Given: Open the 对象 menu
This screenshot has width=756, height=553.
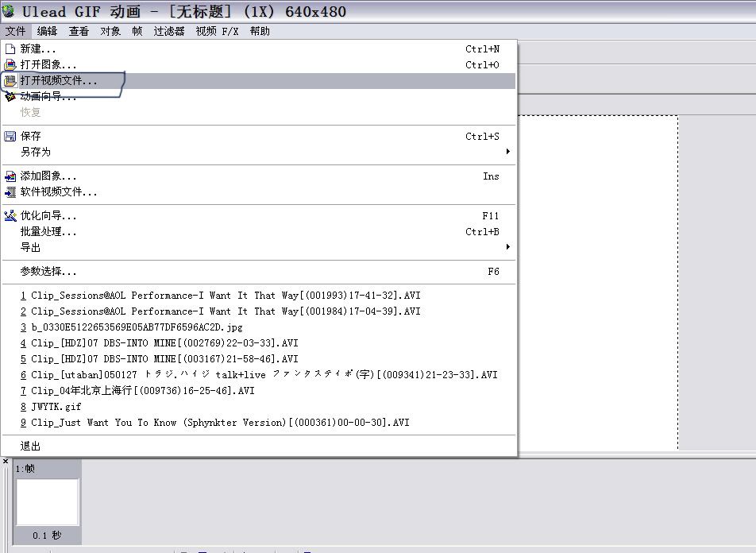Looking at the screenshot, I should [110, 31].
